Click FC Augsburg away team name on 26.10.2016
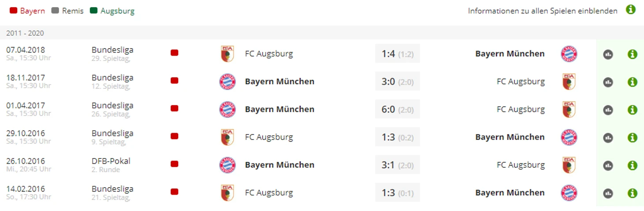 pos(520,165)
